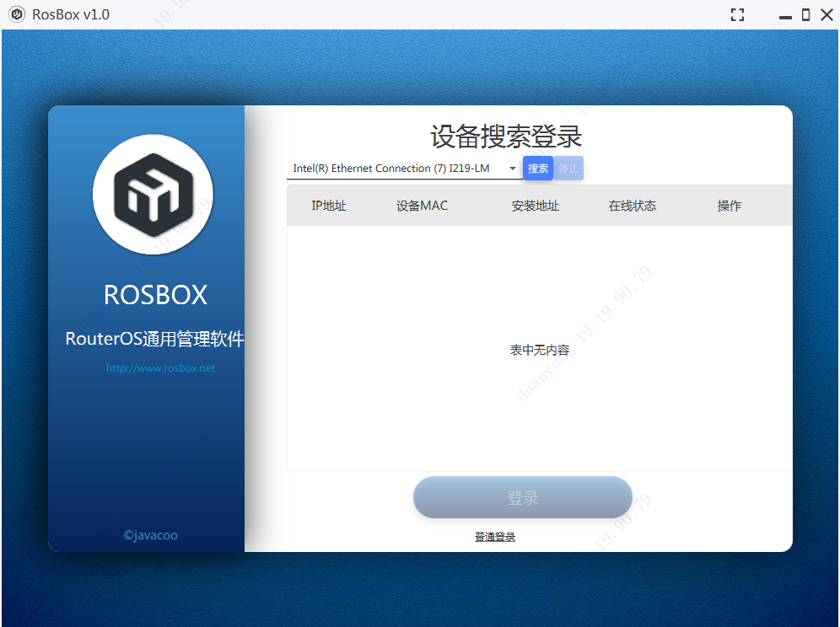This screenshot has width=840, height=627.
Task: Visit the http://www.rosbox.net link
Action: coord(161,367)
